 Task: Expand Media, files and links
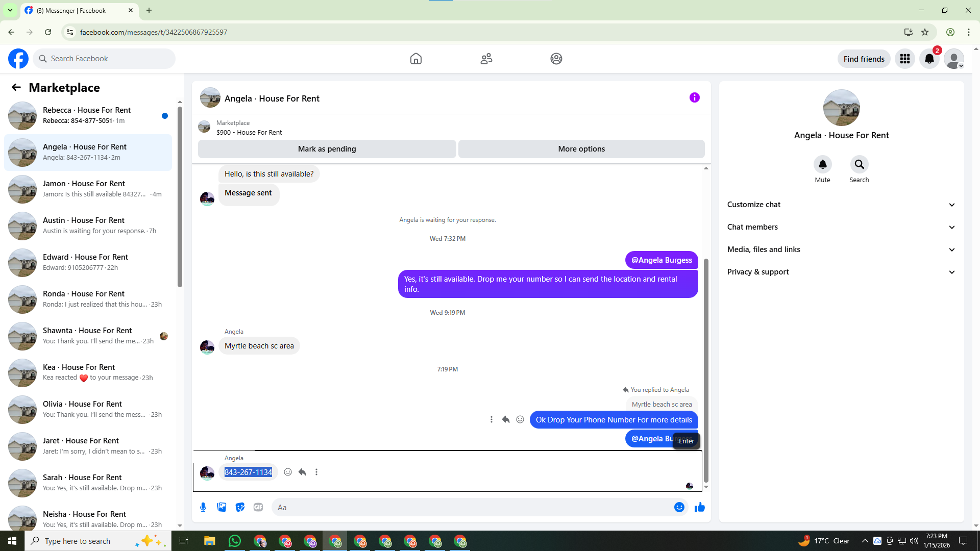(x=841, y=249)
